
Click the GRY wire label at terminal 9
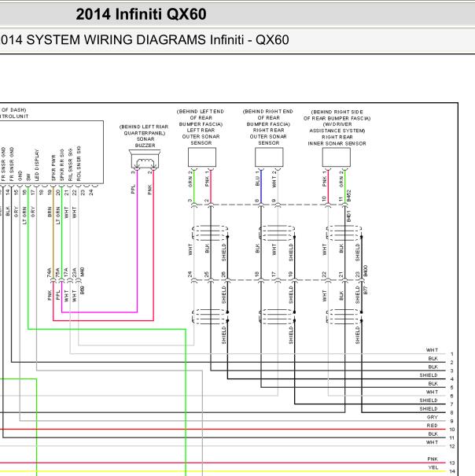click(x=433, y=417)
